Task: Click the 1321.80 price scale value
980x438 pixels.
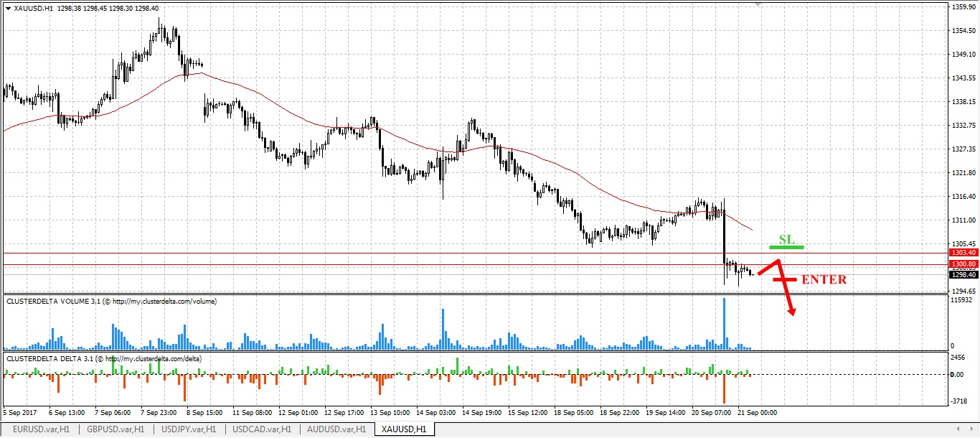Action: [x=963, y=172]
